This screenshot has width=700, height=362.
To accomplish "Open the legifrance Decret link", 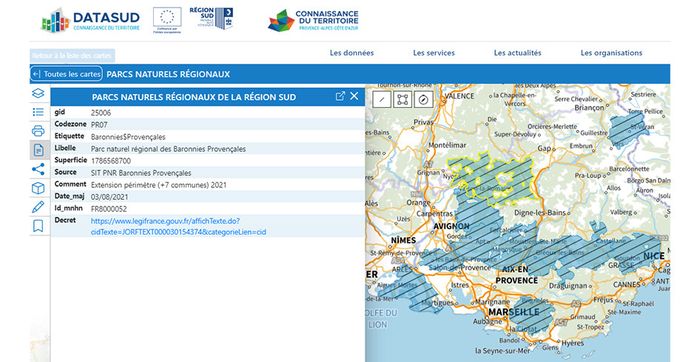I will [x=179, y=226].
